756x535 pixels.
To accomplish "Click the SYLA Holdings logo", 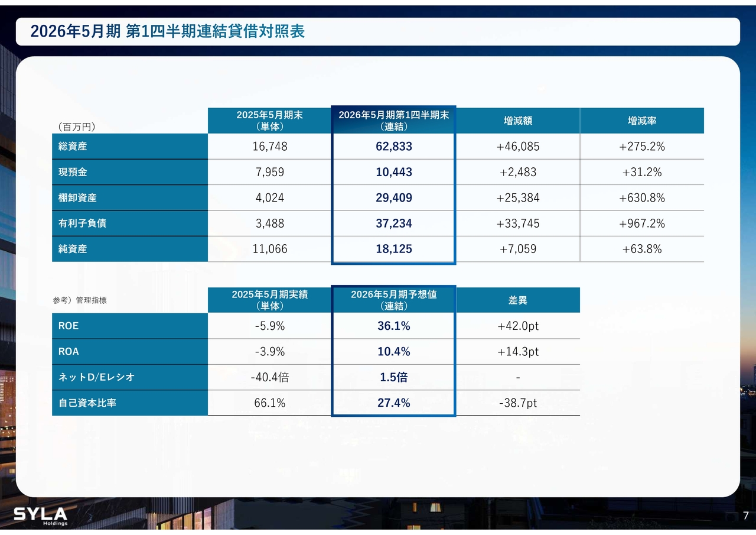I will (x=41, y=515).
